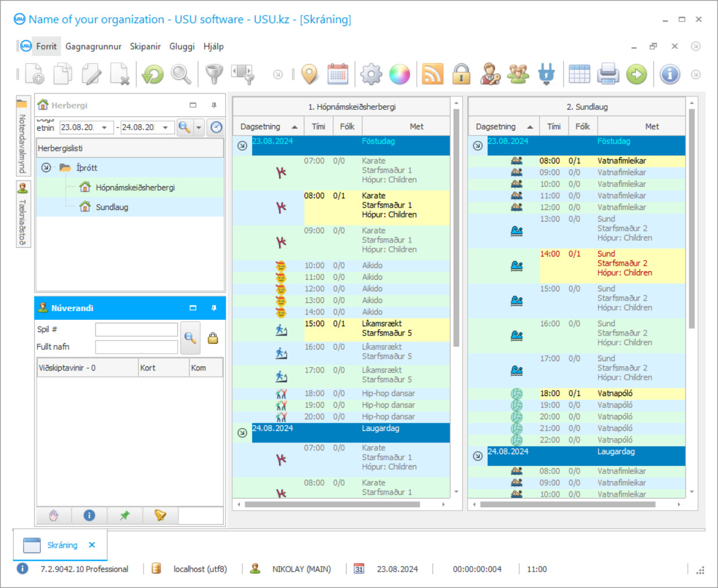Click the search button beside Spil field
The width and height of the screenshot is (718, 588).
click(x=190, y=338)
